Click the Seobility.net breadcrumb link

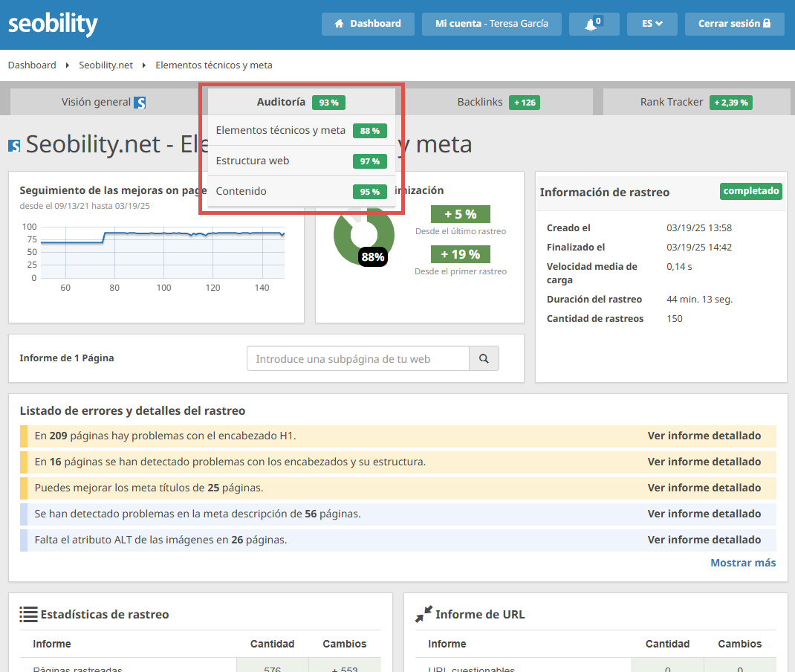pyautogui.click(x=106, y=65)
